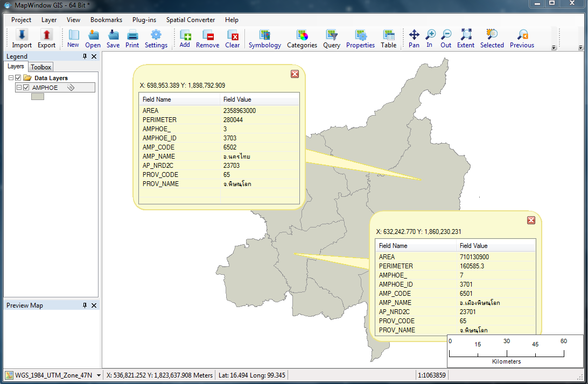Click the AMPHOE fill color swatch

pyautogui.click(x=37, y=96)
